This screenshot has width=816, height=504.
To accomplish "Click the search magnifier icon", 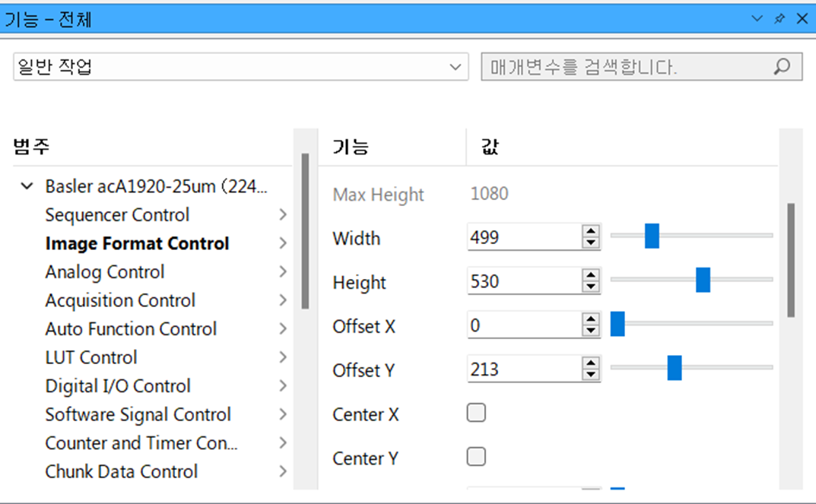I will click(781, 67).
